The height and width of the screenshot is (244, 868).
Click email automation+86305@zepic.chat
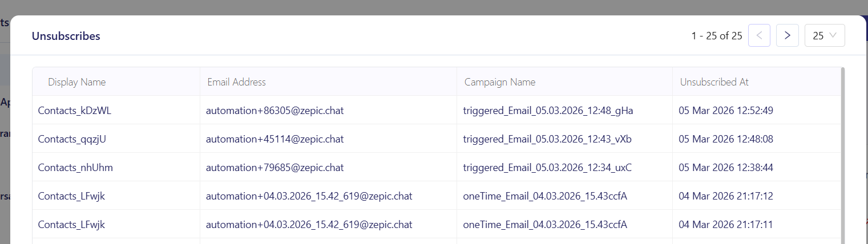point(274,111)
